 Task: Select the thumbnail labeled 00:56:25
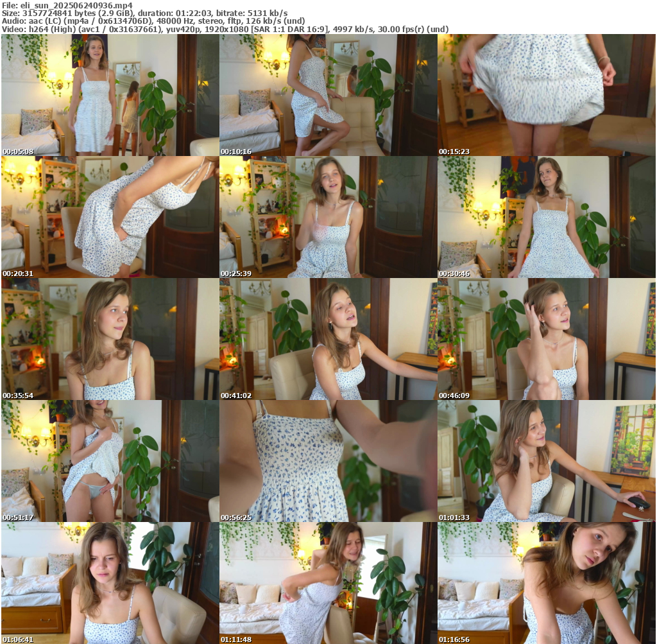pos(328,461)
